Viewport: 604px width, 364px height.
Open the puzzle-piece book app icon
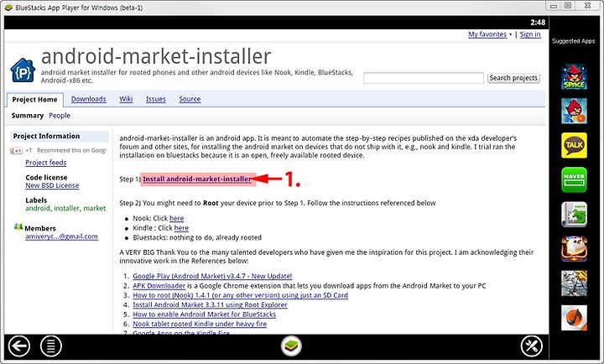pos(574,214)
